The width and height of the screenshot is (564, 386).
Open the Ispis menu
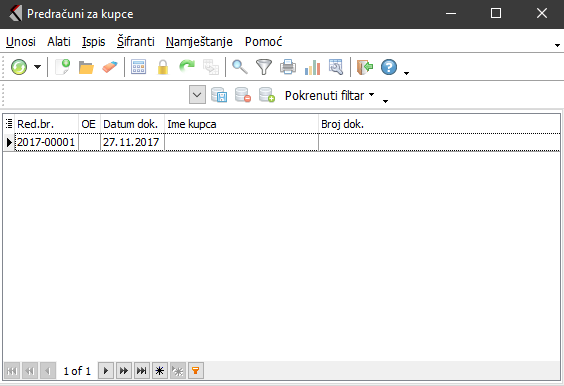(x=94, y=42)
